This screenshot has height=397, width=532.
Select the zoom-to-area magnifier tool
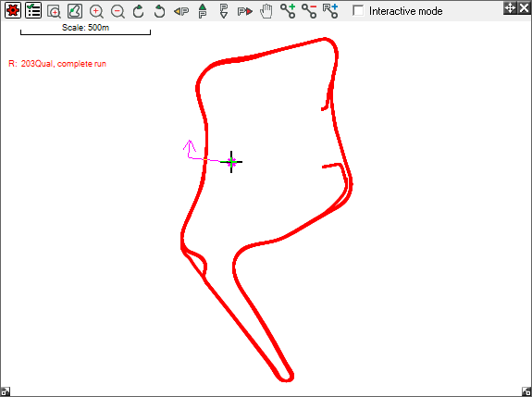click(x=54, y=11)
